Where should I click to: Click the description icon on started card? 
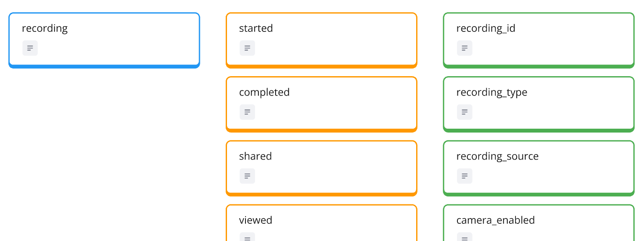(x=247, y=48)
